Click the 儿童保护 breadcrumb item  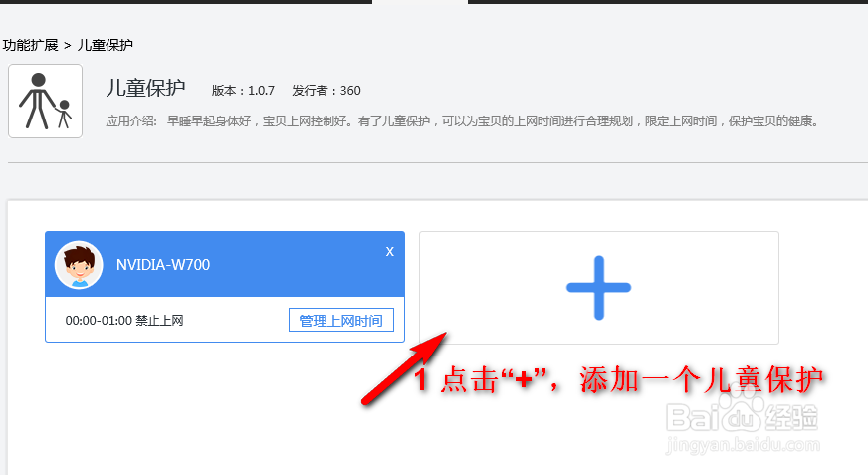point(105,45)
